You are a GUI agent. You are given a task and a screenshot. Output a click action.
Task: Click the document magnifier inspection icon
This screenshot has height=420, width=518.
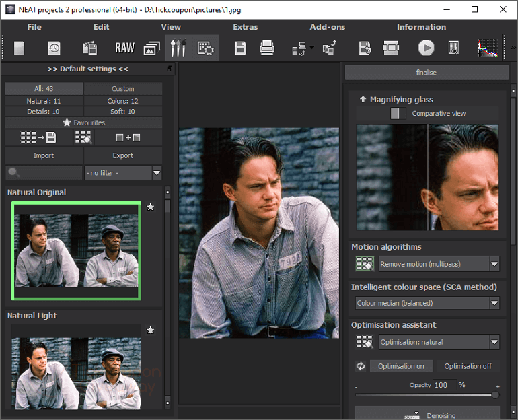(x=453, y=48)
